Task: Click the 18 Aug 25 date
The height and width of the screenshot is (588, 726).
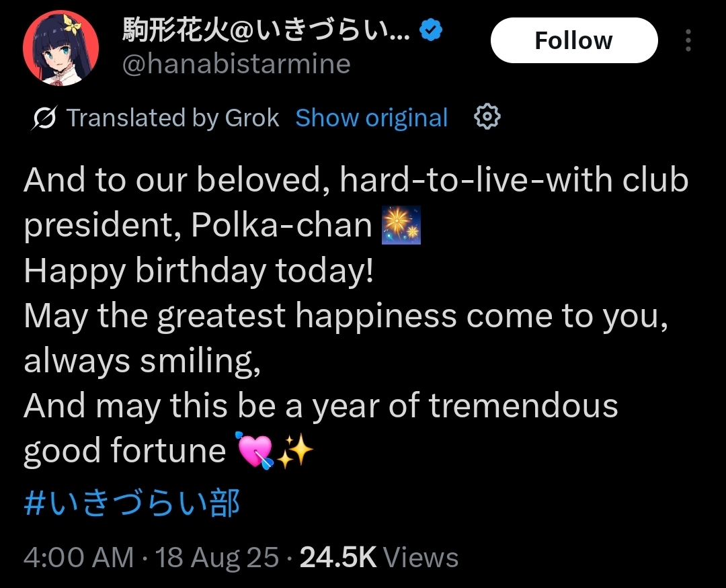Action: coord(216,558)
